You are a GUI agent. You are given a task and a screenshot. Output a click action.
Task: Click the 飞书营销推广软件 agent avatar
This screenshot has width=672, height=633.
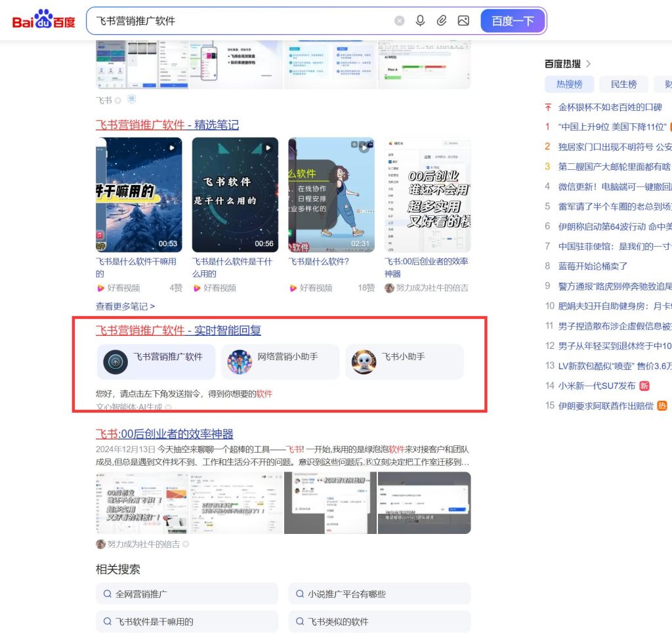(x=115, y=361)
